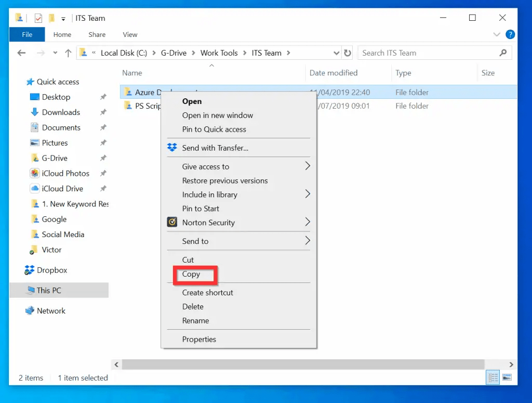
Task: Switch to details view in status bar
Action: 493,378
